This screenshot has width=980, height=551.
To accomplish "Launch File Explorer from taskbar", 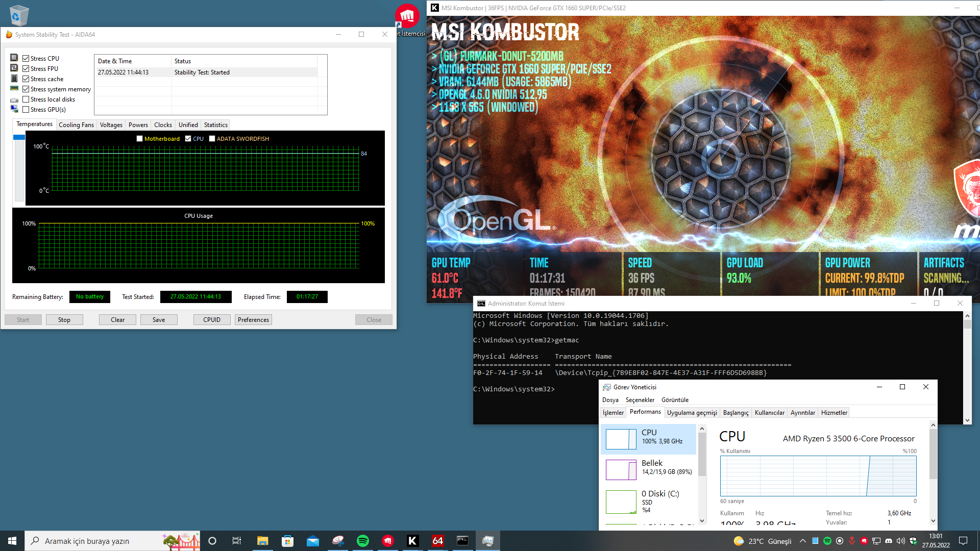I will coord(262,541).
